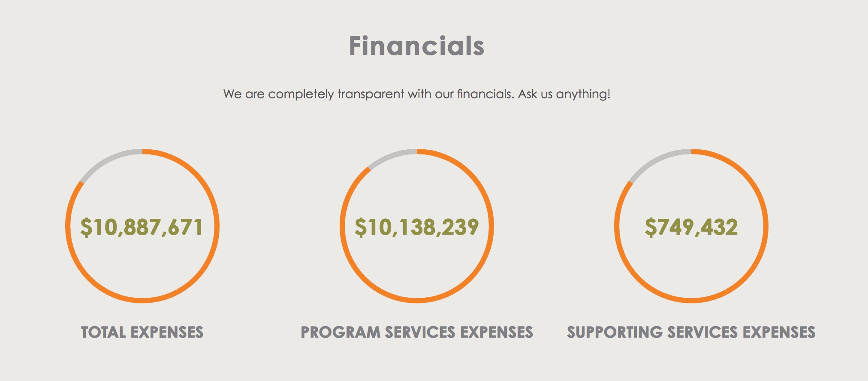
Task: Click the "Ask us anything!" text
Action: (x=564, y=94)
